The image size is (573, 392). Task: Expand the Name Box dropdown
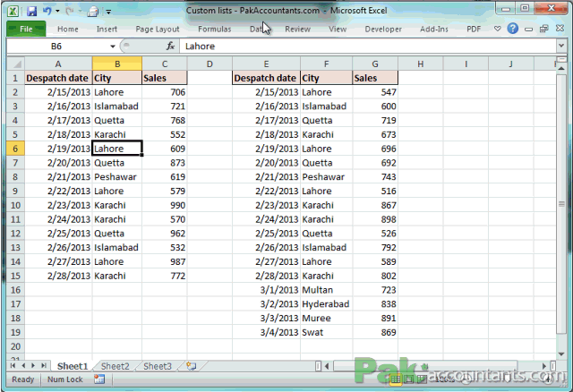[x=113, y=47]
